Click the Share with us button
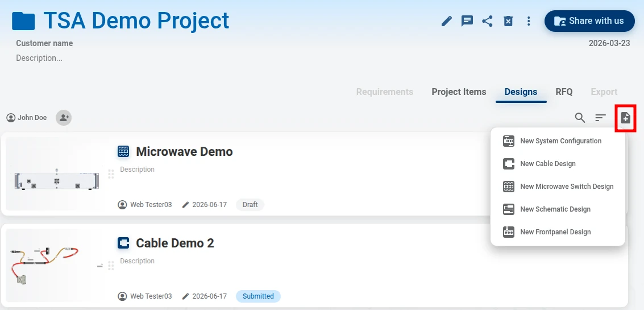The image size is (644, 310). pos(589,21)
